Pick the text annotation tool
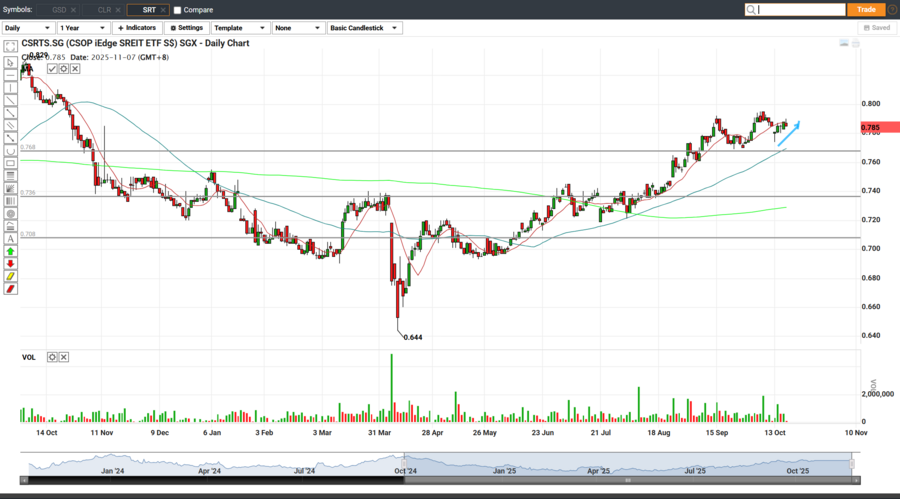This screenshot has height=499, width=900. pos(11,238)
